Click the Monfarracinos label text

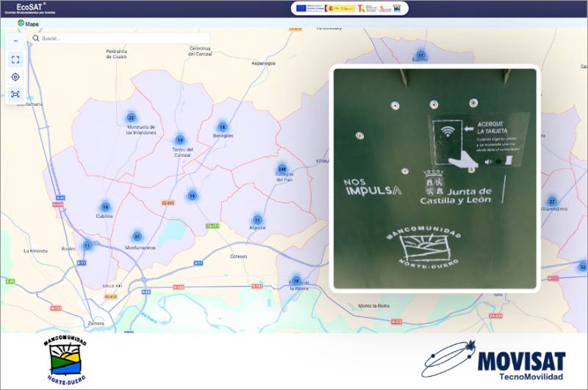point(140,248)
